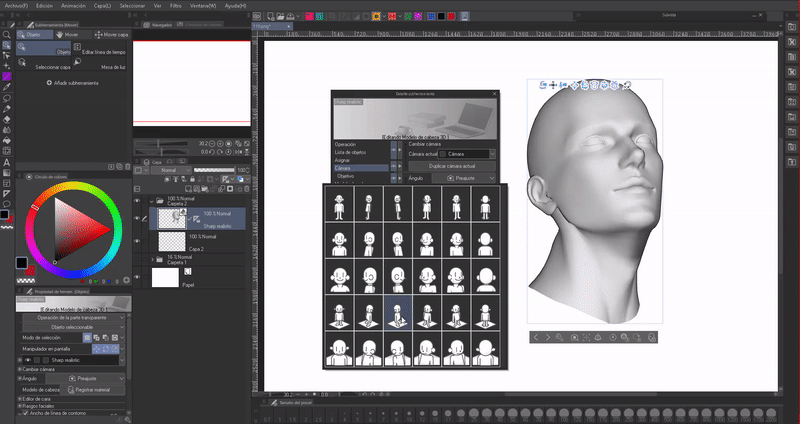Click next arrow on 3D object launcher
Viewport: 800px width, 424px height.
tap(547, 338)
